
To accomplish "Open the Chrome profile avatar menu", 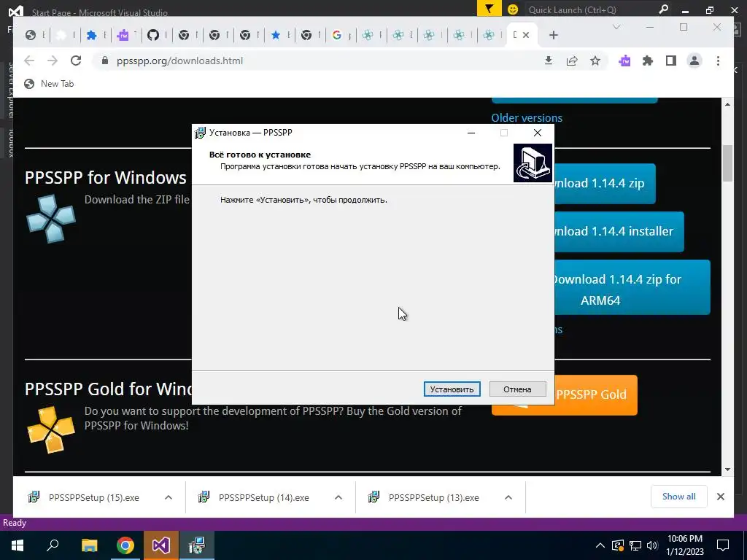I will pyautogui.click(x=694, y=61).
